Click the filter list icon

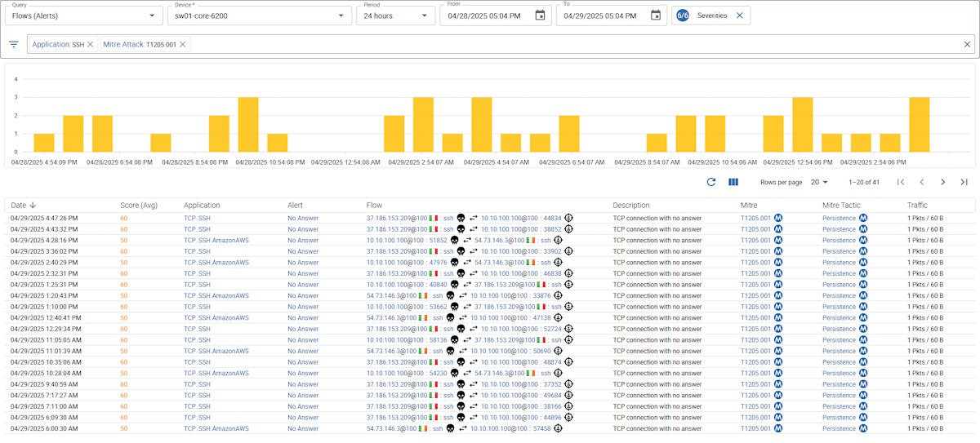click(14, 44)
